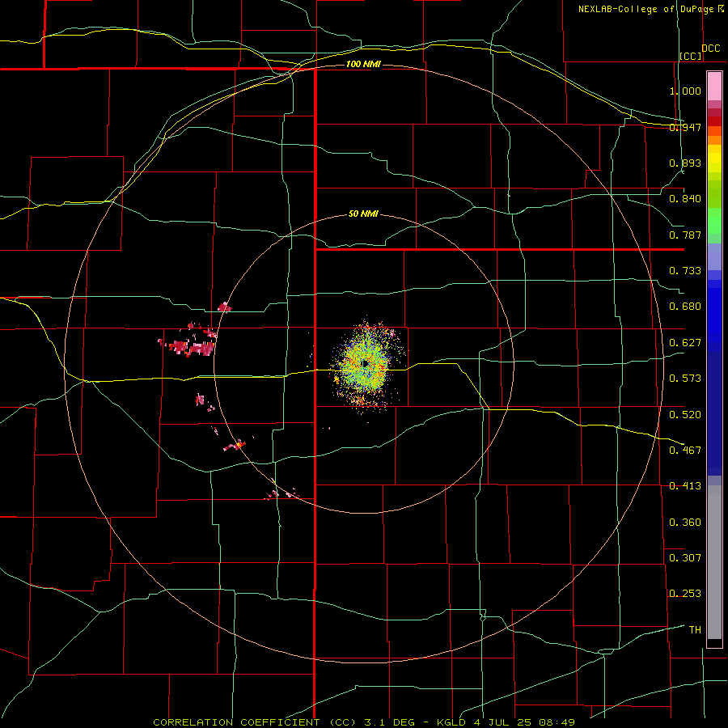Screen dimensions: 728x728
Task: Pick the light pink segment atop color bar
Action: pos(714,87)
